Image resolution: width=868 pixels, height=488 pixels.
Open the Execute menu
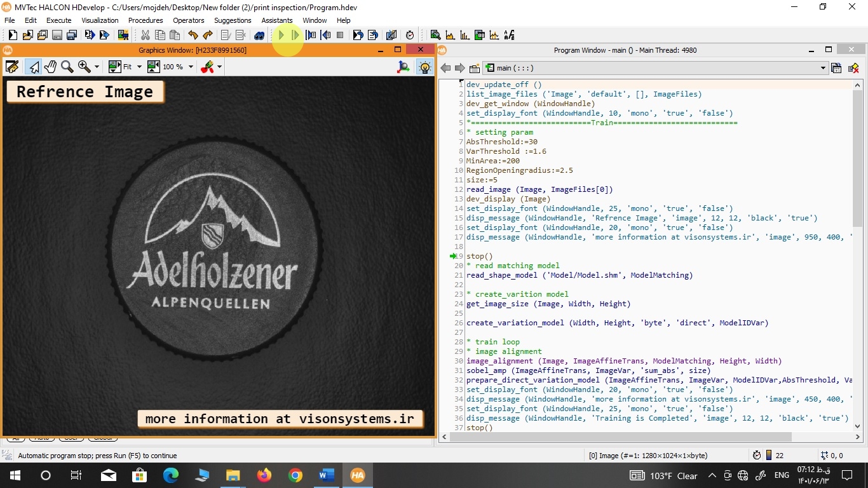[x=58, y=20]
